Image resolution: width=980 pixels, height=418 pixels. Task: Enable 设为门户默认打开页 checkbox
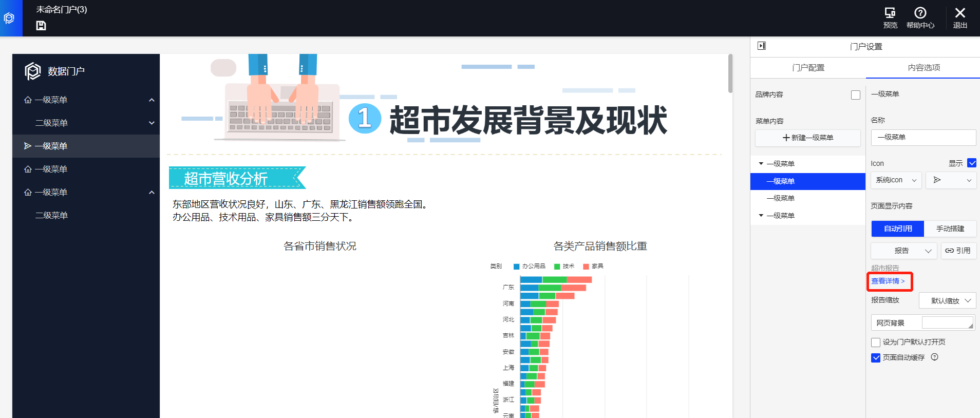point(876,342)
